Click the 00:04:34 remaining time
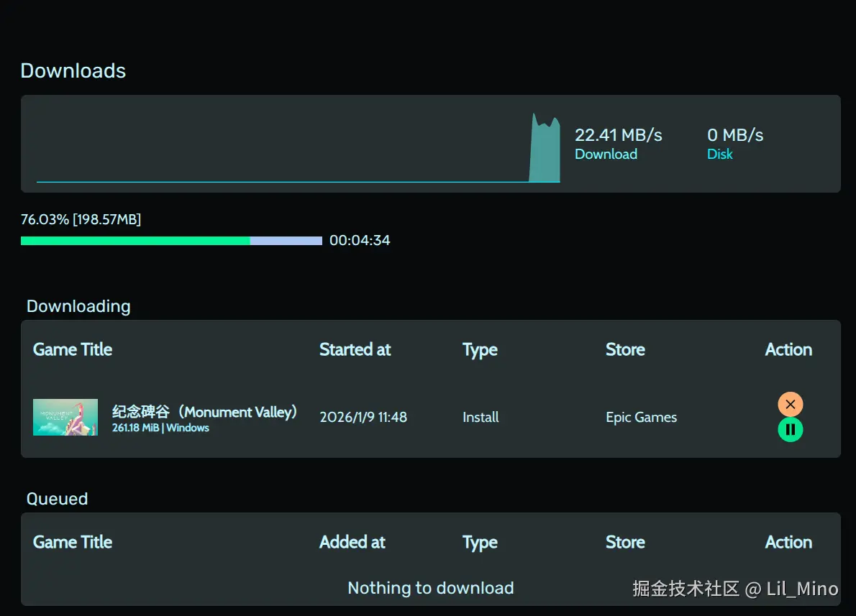Viewport: 856px width, 616px height. point(360,240)
